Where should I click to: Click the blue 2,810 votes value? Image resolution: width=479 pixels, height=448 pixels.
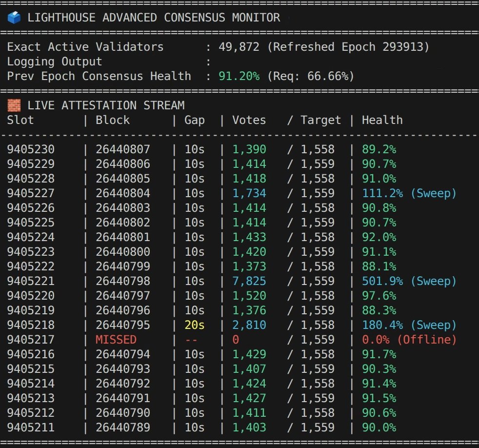tap(249, 325)
